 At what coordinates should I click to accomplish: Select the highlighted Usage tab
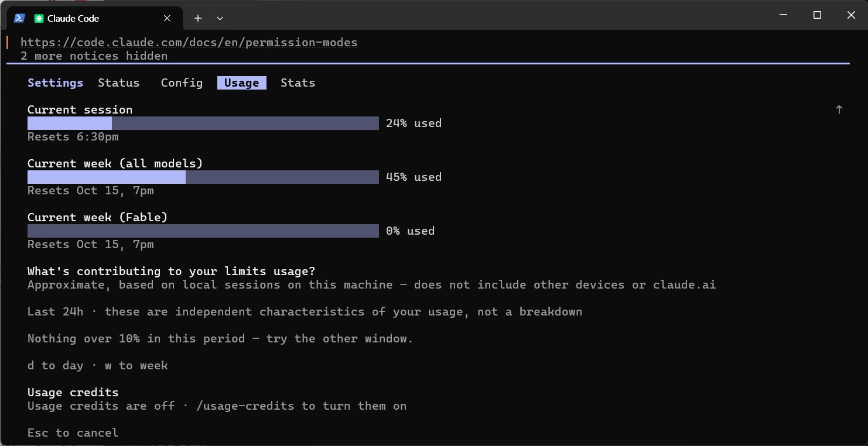(x=242, y=83)
